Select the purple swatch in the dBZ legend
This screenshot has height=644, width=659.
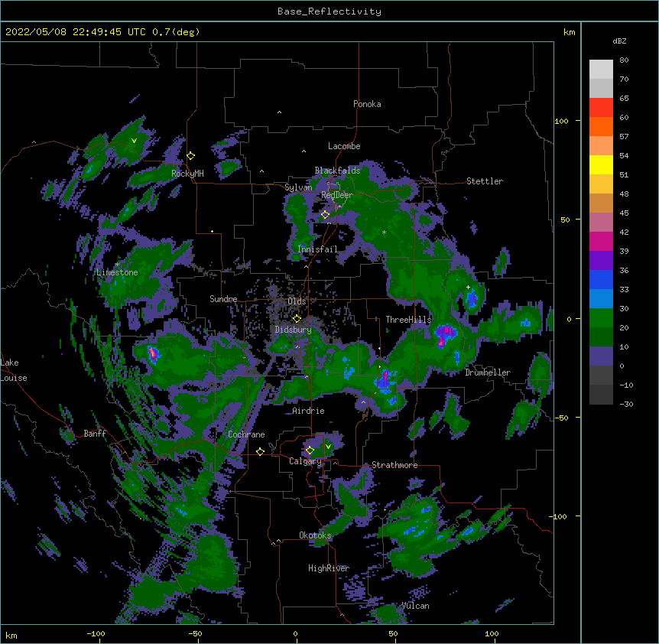click(601, 260)
